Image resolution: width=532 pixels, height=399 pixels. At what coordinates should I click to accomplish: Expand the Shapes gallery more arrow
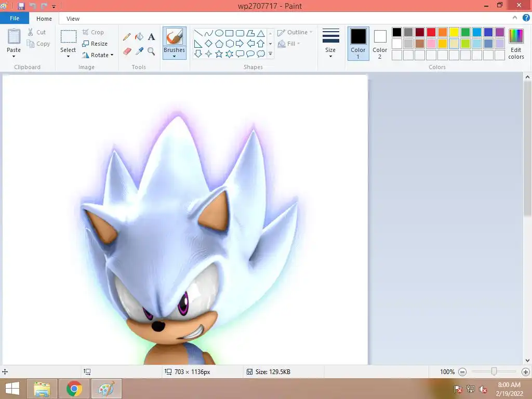pos(270,54)
